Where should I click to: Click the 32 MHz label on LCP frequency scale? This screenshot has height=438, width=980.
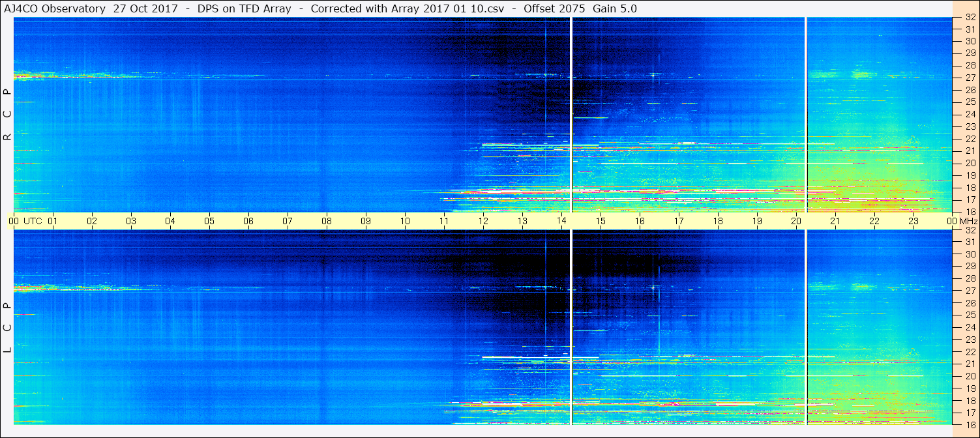click(970, 230)
